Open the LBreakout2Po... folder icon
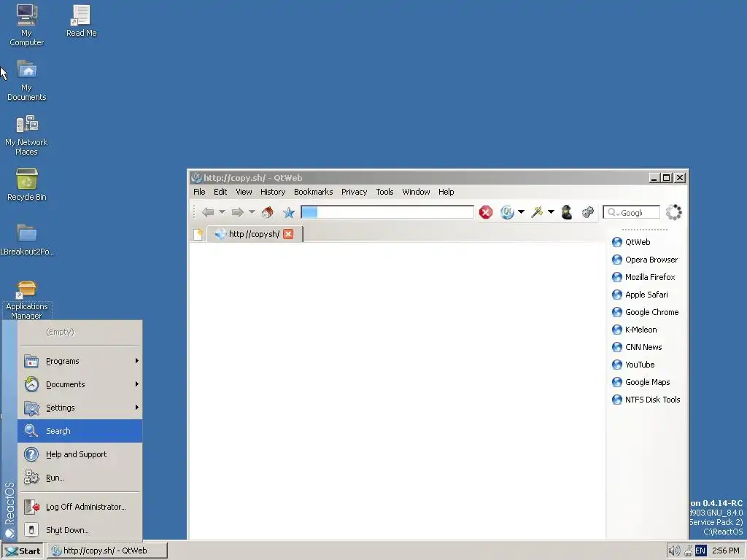The height and width of the screenshot is (560, 747). click(27, 239)
